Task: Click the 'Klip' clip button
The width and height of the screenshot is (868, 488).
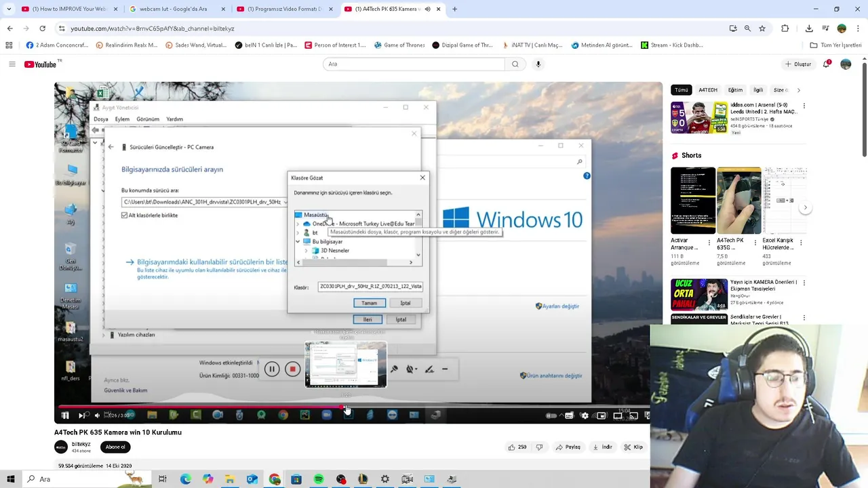Action: (633, 447)
